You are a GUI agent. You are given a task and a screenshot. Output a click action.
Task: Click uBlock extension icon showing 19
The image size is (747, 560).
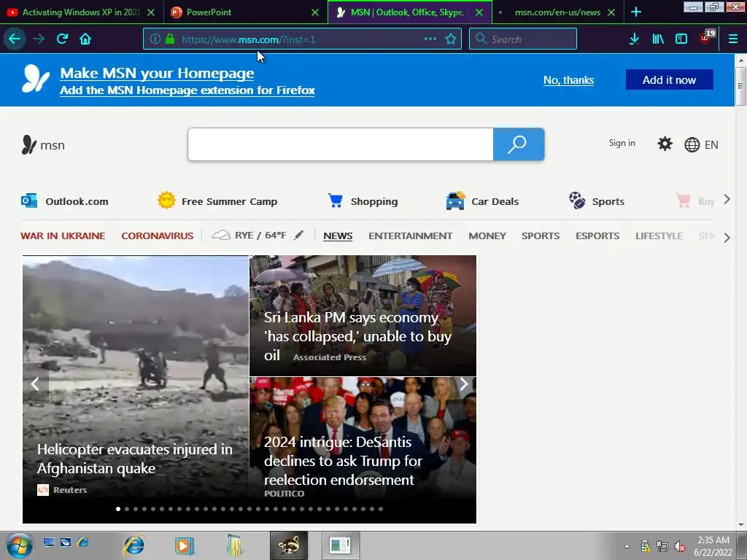707,37
